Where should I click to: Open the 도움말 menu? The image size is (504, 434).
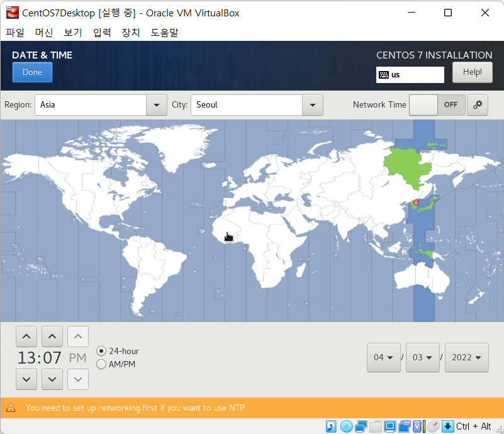(164, 33)
